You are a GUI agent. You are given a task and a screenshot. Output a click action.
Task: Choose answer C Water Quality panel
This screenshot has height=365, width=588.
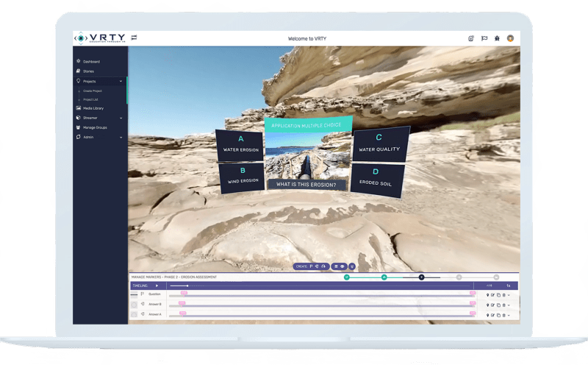click(x=380, y=144)
